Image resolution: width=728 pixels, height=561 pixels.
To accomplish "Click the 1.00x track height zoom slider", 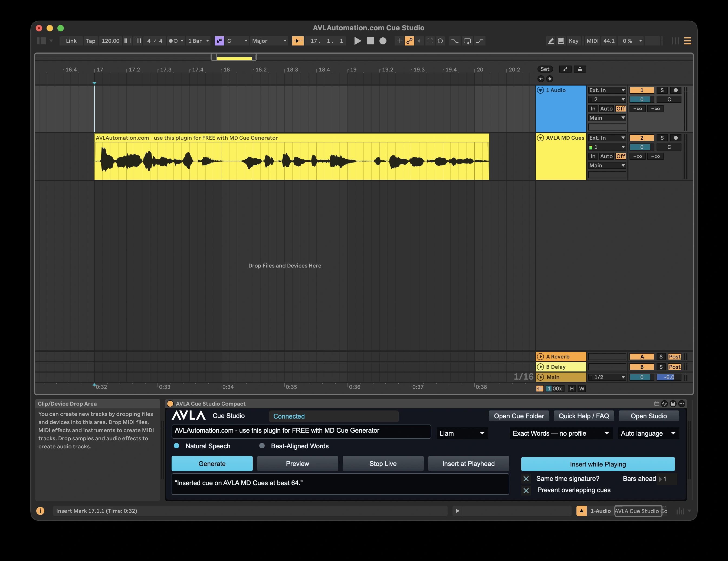I will pyautogui.click(x=555, y=389).
